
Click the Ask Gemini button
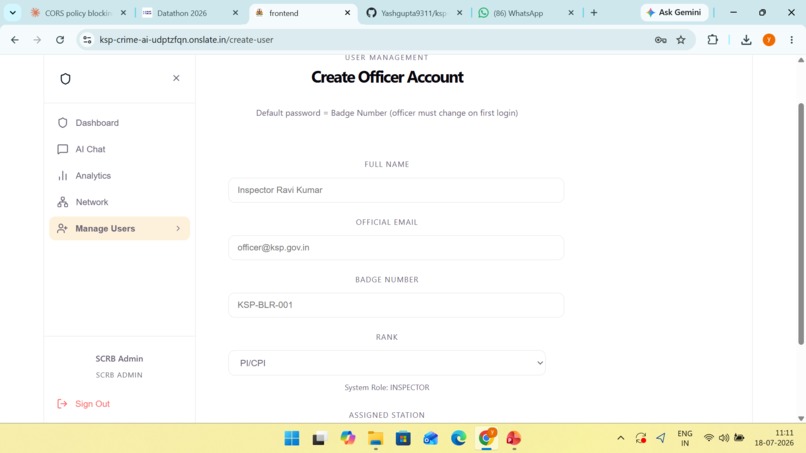674,12
